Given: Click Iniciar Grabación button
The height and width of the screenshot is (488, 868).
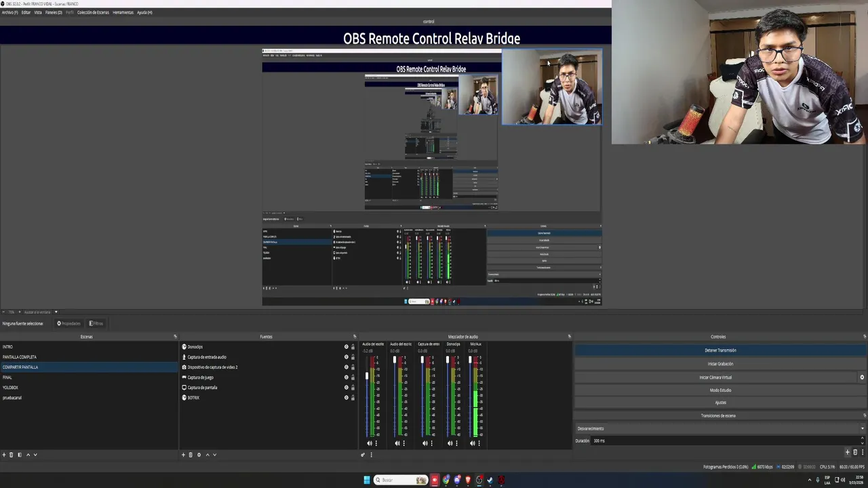Looking at the screenshot, I should pos(720,364).
